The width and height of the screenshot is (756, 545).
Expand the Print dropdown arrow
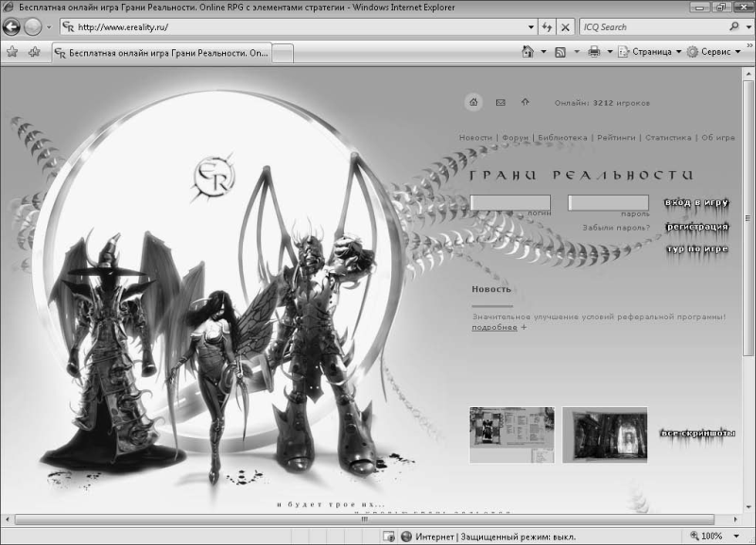[x=610, y=52]
